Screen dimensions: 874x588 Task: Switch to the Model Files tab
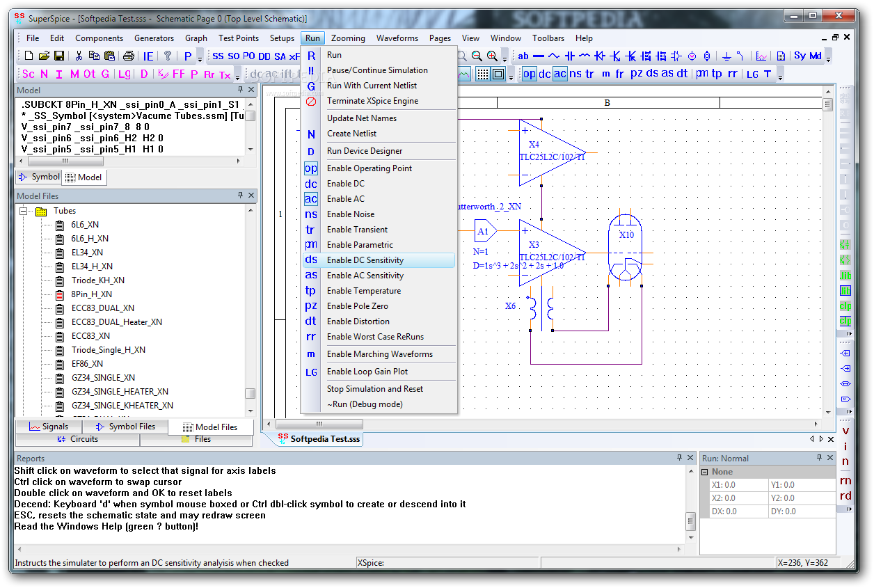click(x=209, y=427)
